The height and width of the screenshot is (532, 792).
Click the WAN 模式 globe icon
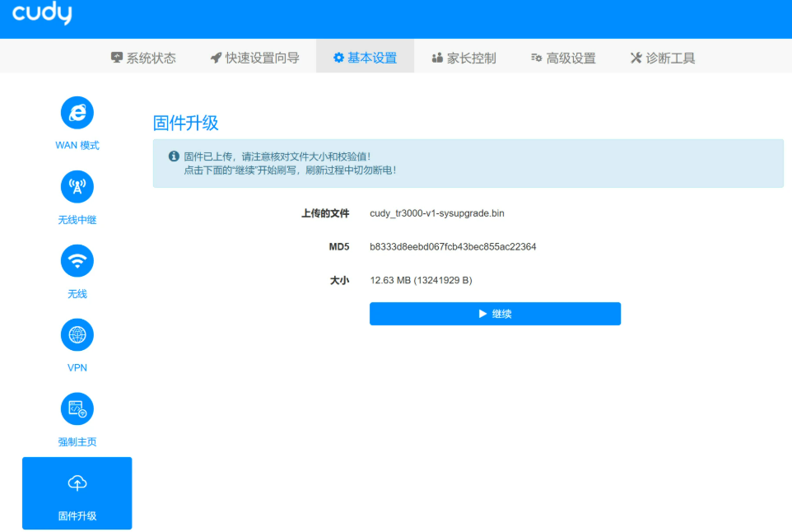point(77,113)
